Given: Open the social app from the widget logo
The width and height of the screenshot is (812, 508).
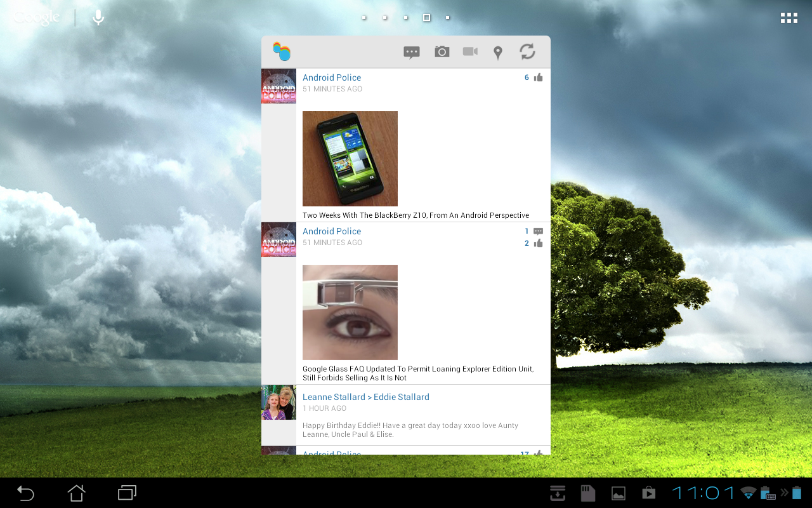Looking at the screenshot, I should 281,51.
